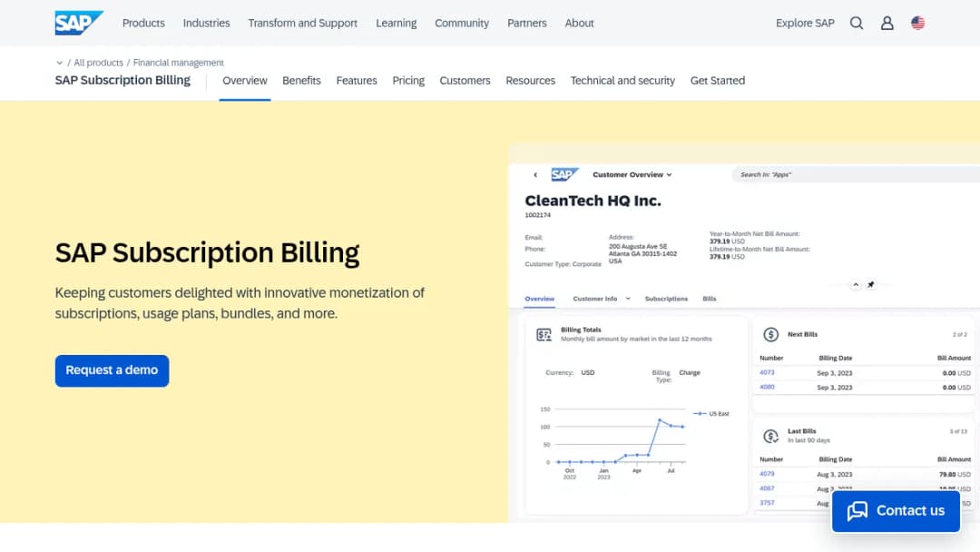Open bill number 3757
Screen dimensions: 980x552
[767, 503]
